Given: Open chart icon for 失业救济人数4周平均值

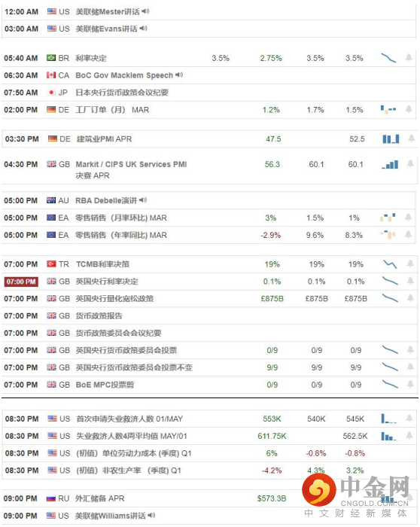Looking at the screenshot, I should [389, 436].
